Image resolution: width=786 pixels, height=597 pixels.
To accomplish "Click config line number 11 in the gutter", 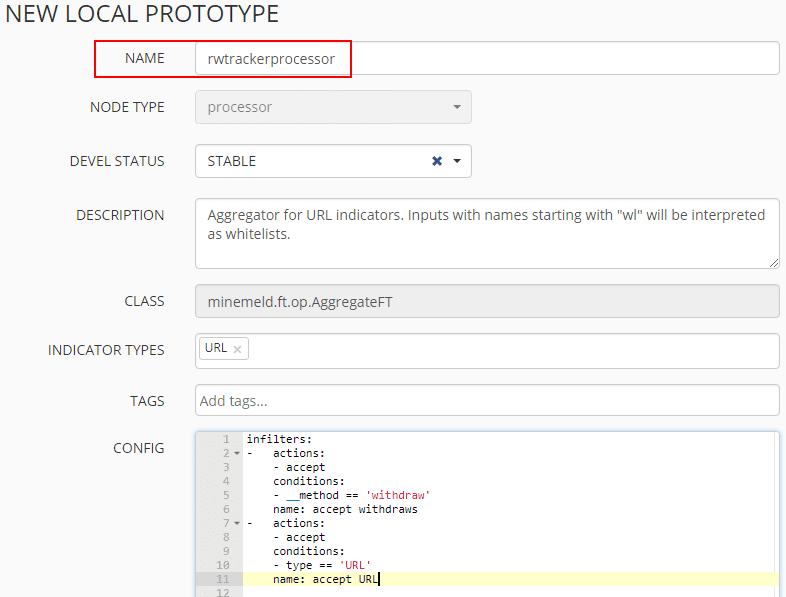I will click(225, 579).
